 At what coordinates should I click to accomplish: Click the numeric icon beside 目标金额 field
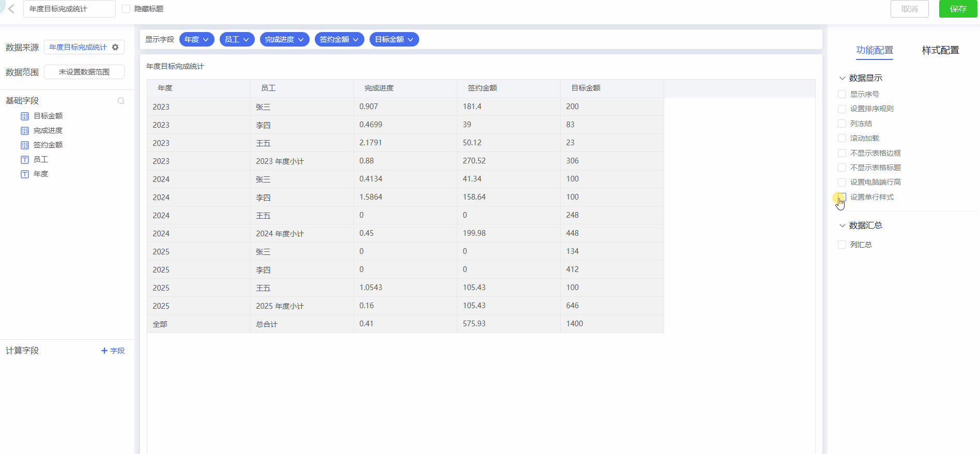point(25,116)
